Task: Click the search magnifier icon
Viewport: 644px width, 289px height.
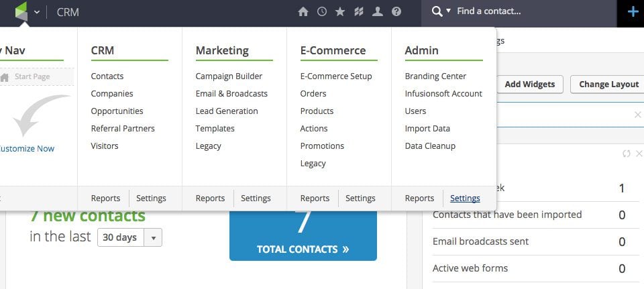Action: 437,11
